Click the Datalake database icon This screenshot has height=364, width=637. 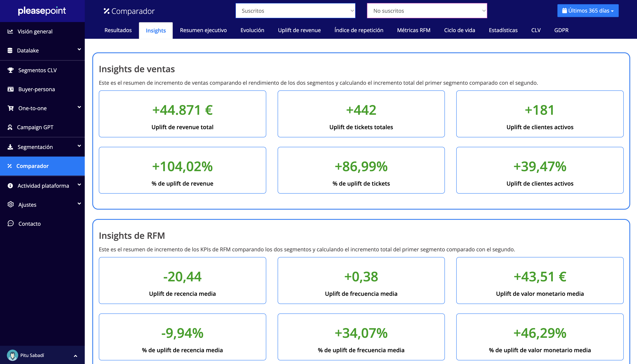point(10,51)
